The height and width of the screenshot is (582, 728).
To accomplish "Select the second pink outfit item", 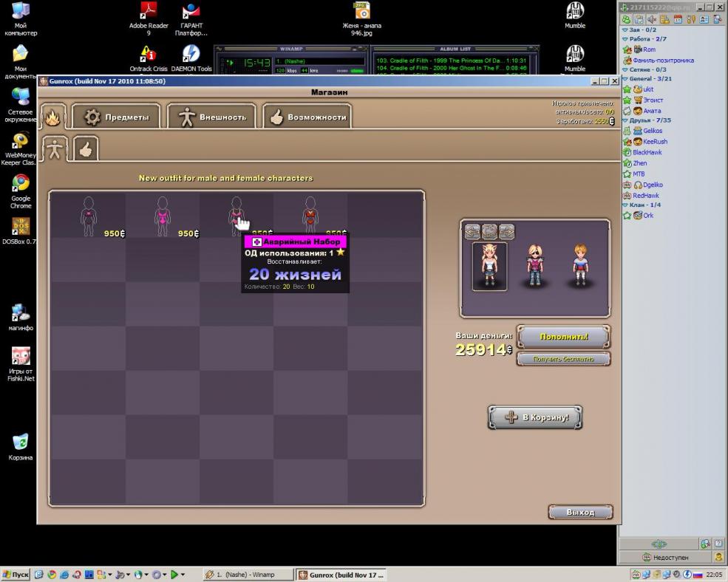I will (162, 214).
